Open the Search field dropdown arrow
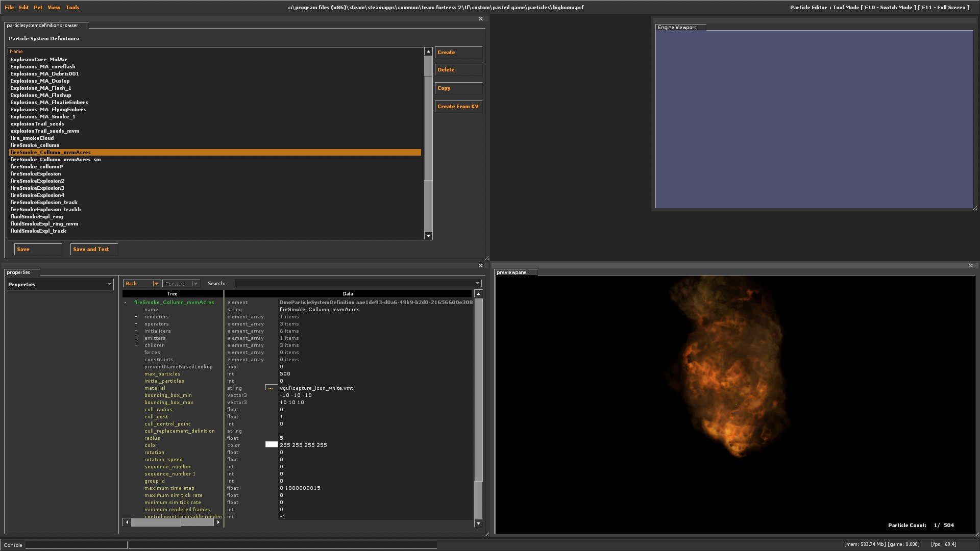980x551 pixels. [x=477, y=284]
